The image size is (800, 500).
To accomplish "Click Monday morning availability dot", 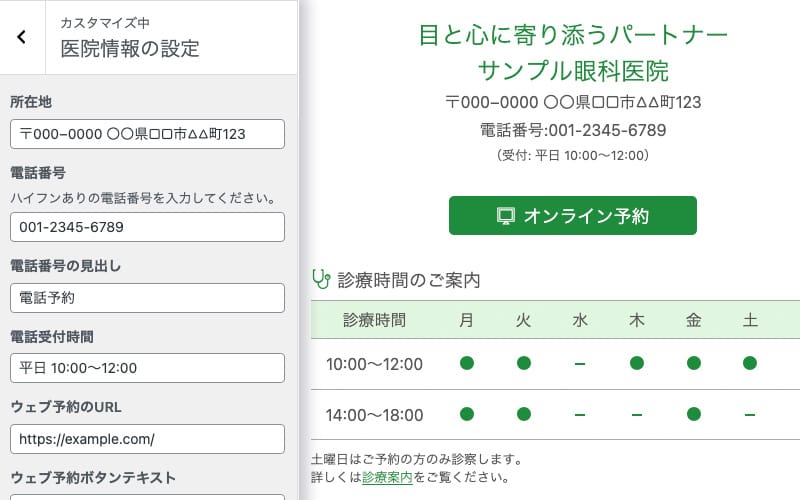I will (467, 363).
